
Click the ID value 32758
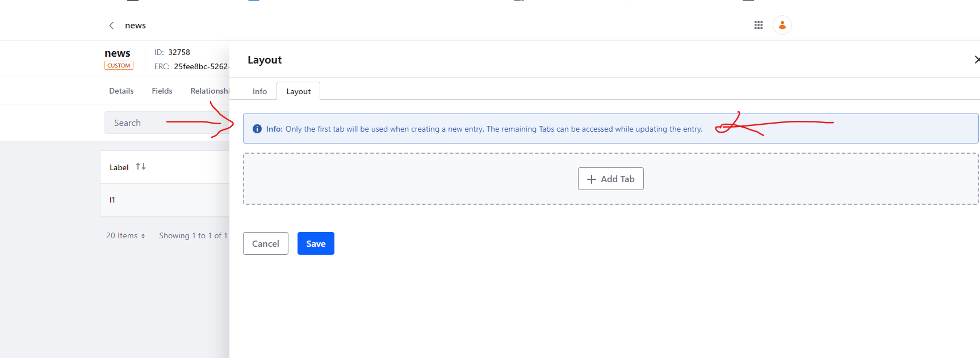179,52
